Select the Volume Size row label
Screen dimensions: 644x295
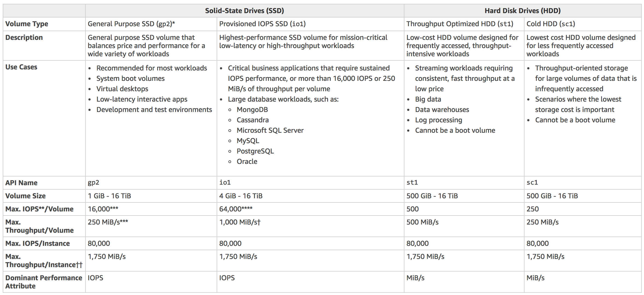pyautogui.click(x=25, y=196)
